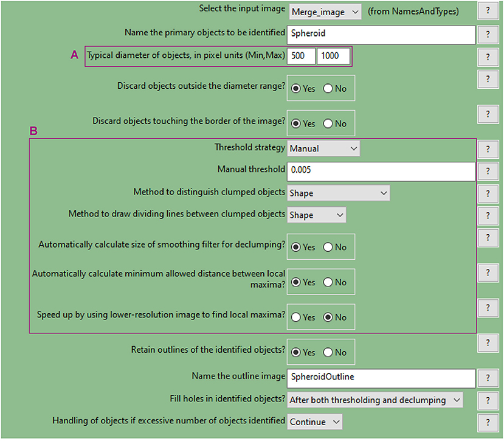Open help for Method to distinguish clumped objects
The image size is (504, 441).
coord(488,193)
